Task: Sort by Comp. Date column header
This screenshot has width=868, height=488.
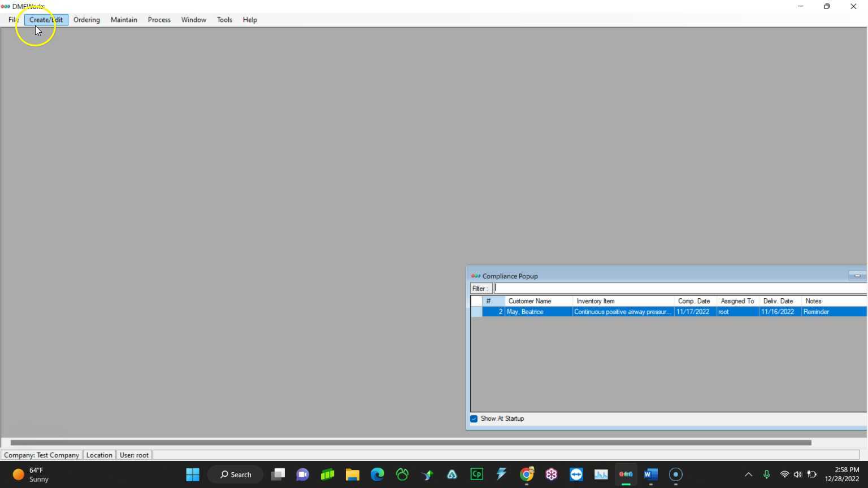Action: point(695,301)
